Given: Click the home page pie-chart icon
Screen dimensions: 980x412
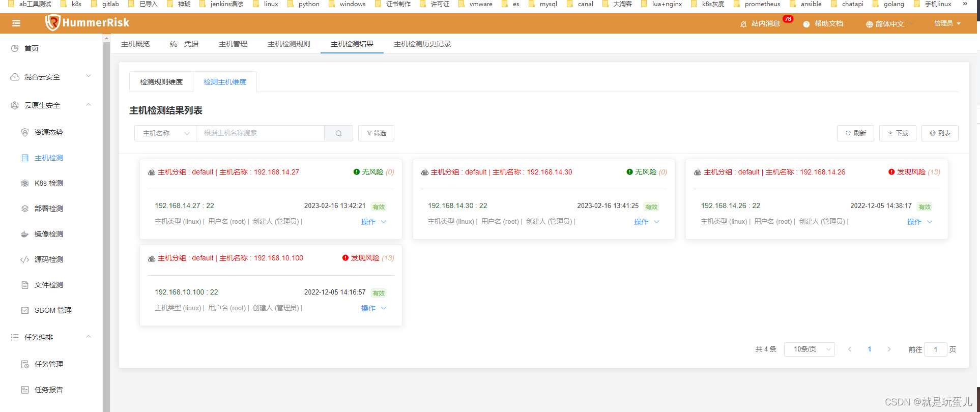Looking at the screenshot, I should coord(15,48).
